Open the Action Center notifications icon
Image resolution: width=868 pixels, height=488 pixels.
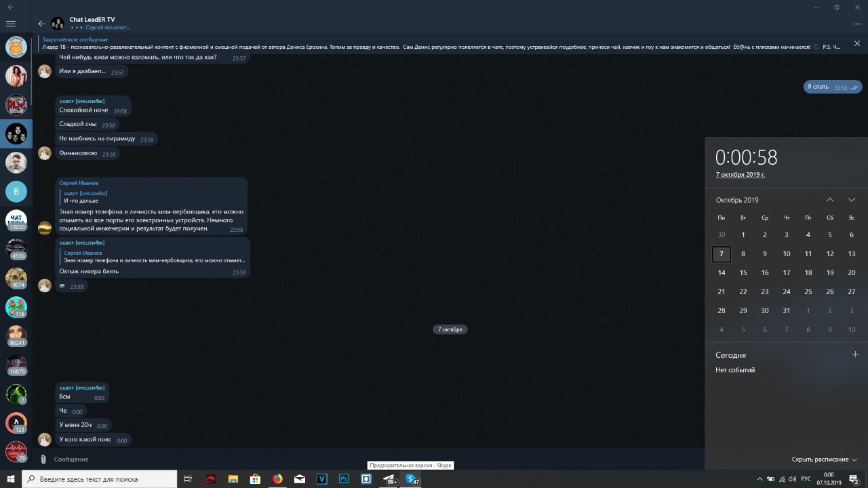tap(854, 479)
